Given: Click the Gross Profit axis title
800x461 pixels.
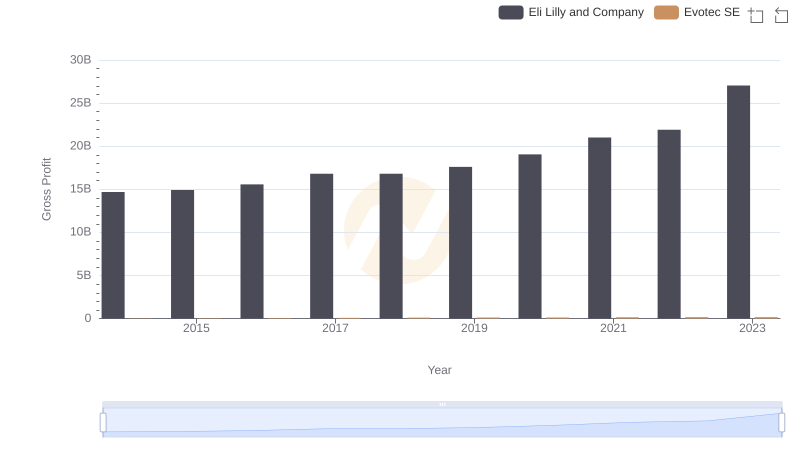Looking at the screenshot, I should click(46, 189).
